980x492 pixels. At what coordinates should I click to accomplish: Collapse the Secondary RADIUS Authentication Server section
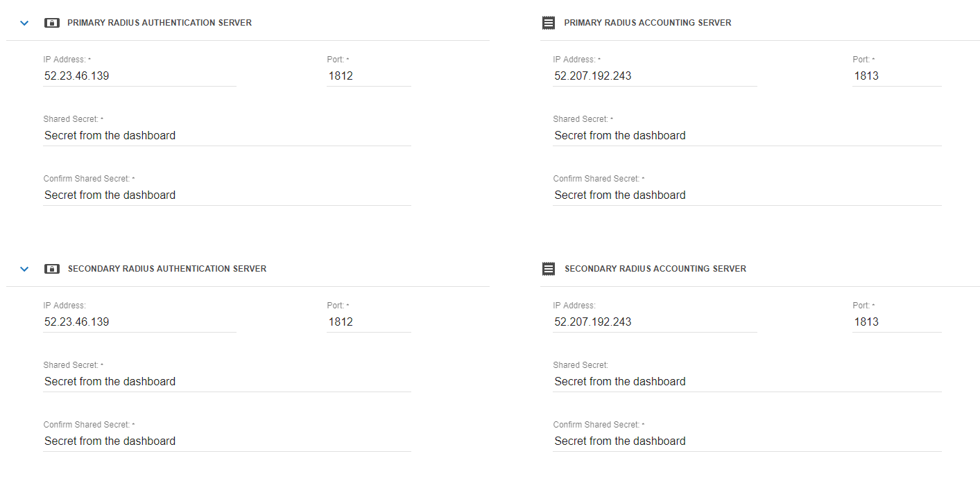[25, 269]
